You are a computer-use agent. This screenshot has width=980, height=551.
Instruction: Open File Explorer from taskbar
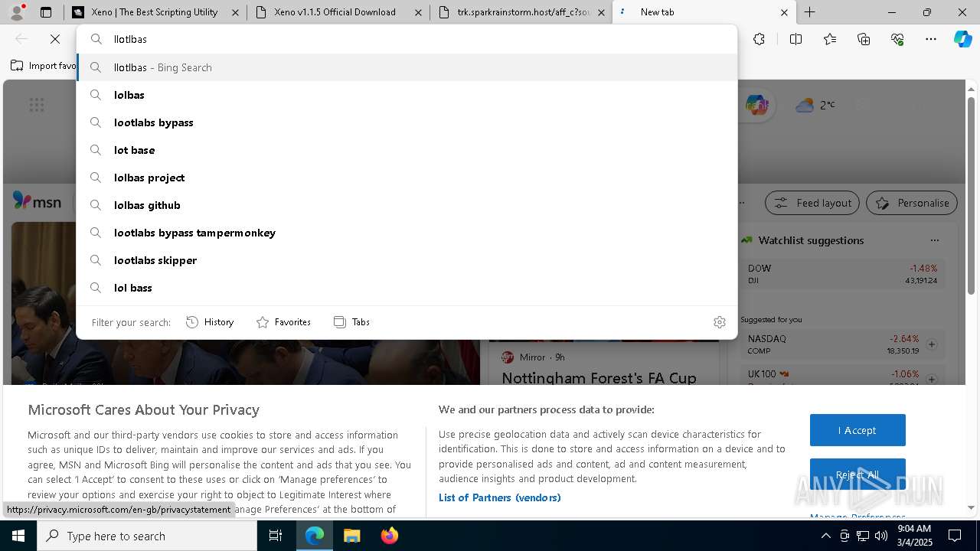(351, 536)
